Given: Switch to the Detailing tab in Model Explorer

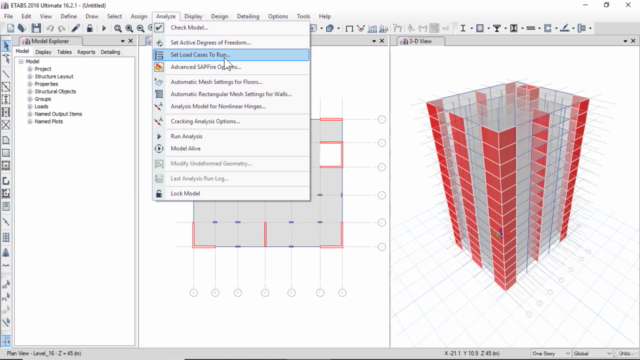Looking at the screenshot, I should [x=110, y=52].
